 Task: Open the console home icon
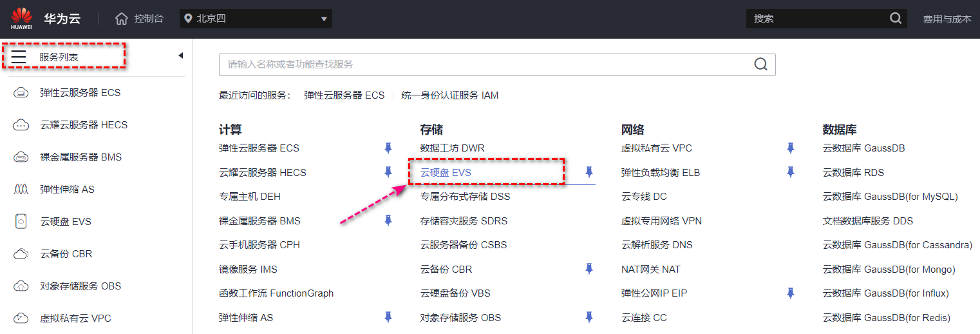[x=122, y=19]
